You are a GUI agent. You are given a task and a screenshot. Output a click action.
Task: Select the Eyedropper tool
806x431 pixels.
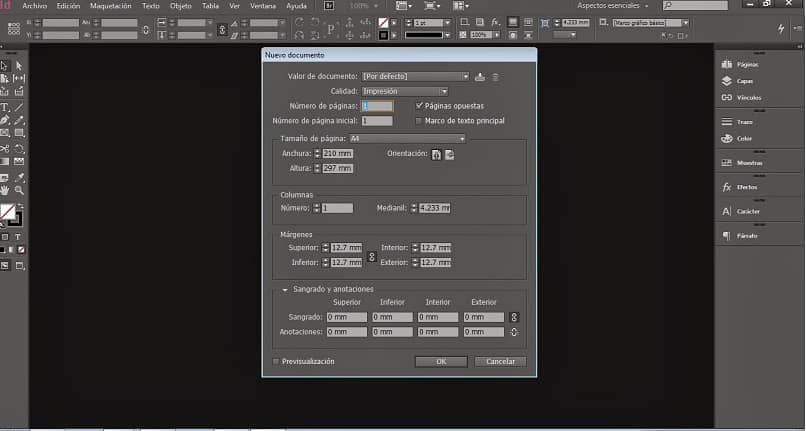(19, 178)
